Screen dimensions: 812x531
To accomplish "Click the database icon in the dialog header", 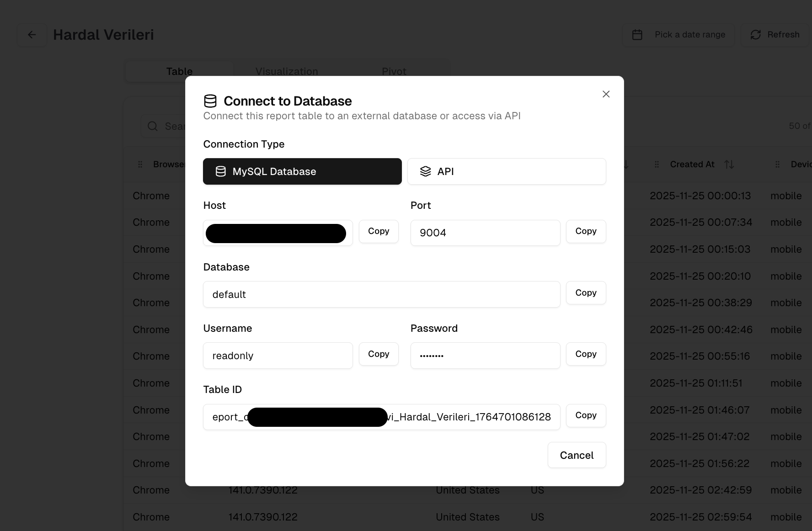I will click(x=210, y=100).
